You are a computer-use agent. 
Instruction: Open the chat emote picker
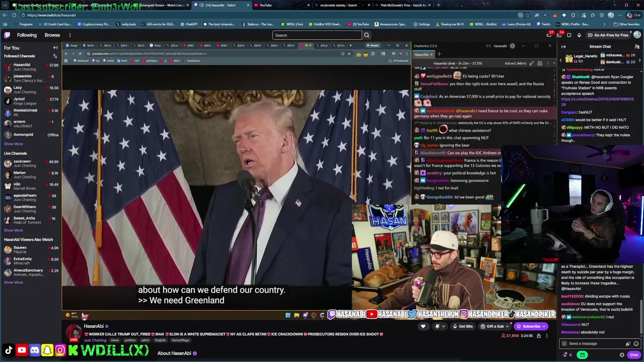636,343
